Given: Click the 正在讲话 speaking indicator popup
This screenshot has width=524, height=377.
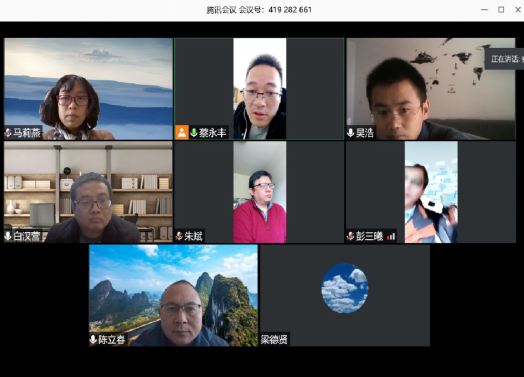Looking at the screenshot, I should [505, 59].
